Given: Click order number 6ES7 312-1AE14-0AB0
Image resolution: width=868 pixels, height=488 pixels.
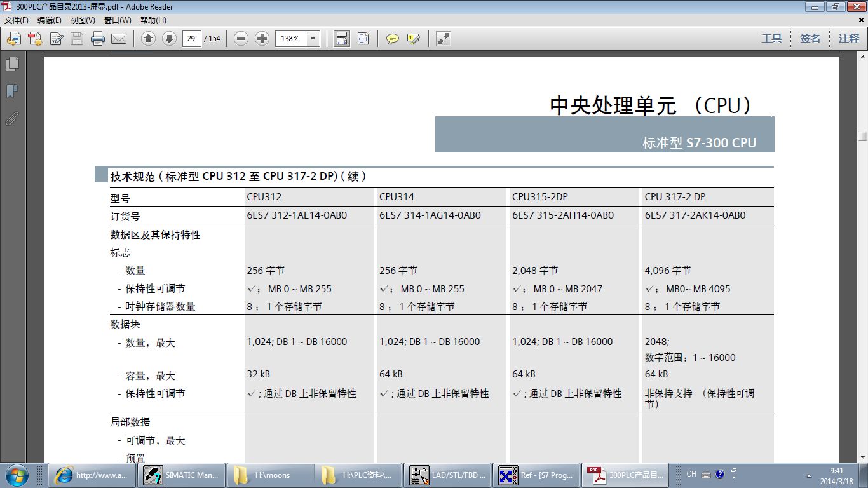Looking at the screenshot, I should pos(297,215).
